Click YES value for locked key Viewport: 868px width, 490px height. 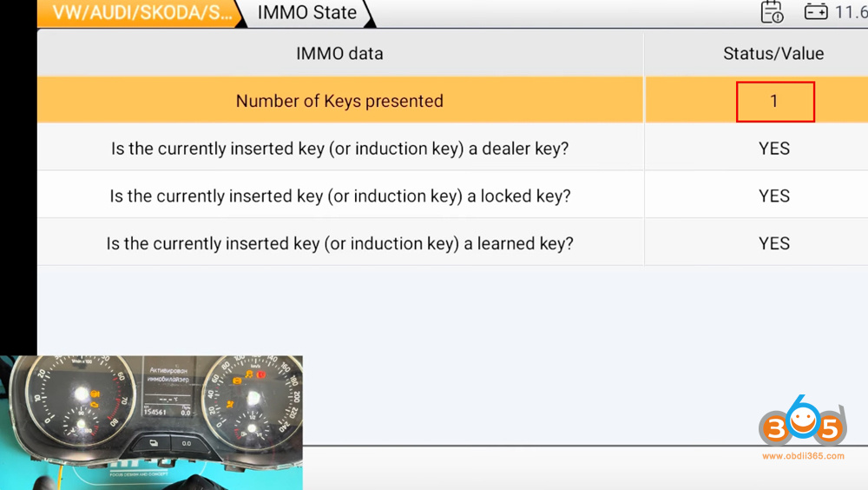click(773, 195)
